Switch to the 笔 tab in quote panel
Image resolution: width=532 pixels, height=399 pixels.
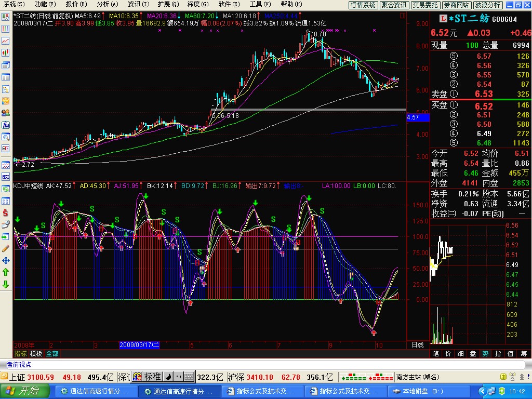coord(436,353)
